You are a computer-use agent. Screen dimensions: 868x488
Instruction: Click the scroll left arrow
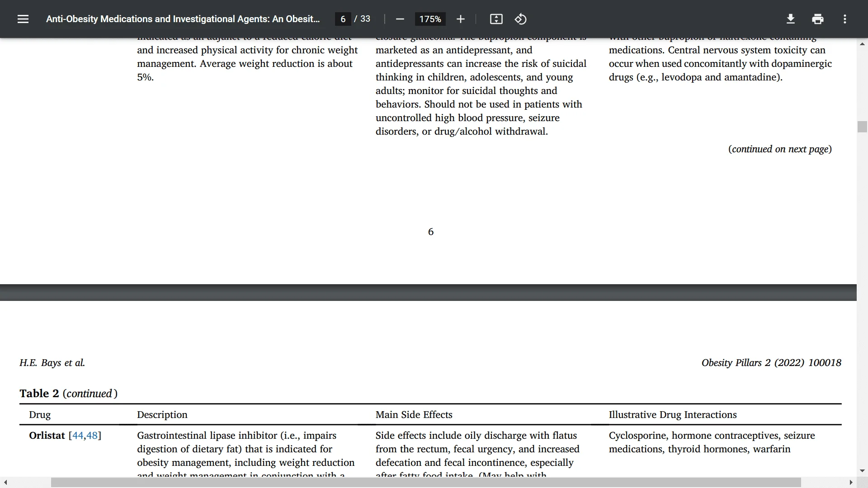(x=5, y=483)
